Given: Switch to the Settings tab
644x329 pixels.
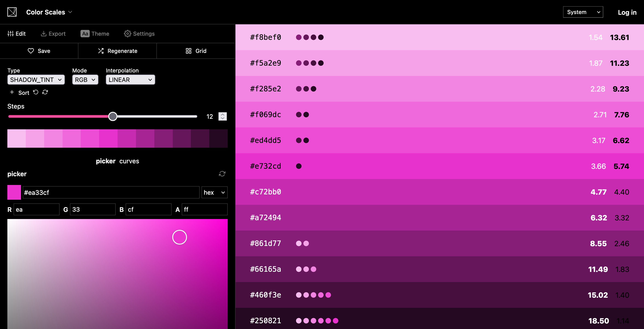Looking at the screenshot, I should pyautogui.click(x=139, y=34).
